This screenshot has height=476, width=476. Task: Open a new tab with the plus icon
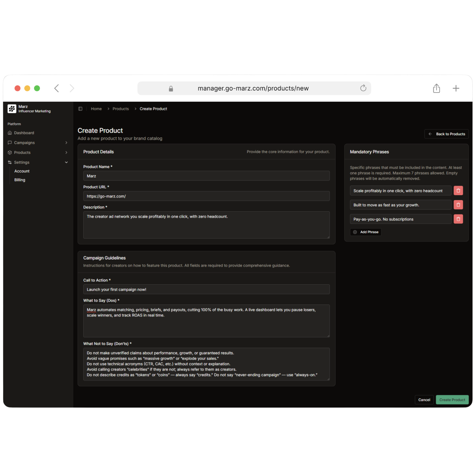coord(456,88)
